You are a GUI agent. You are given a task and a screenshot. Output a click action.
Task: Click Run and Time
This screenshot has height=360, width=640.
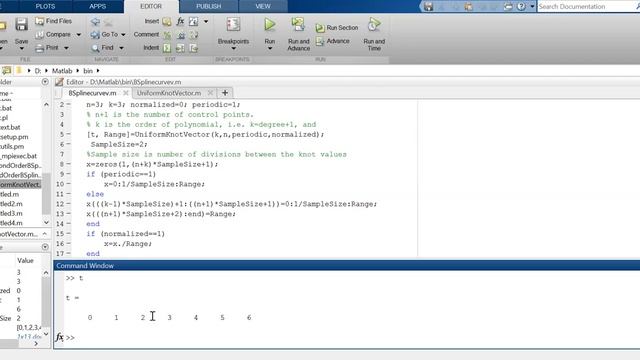pos(374,34)
